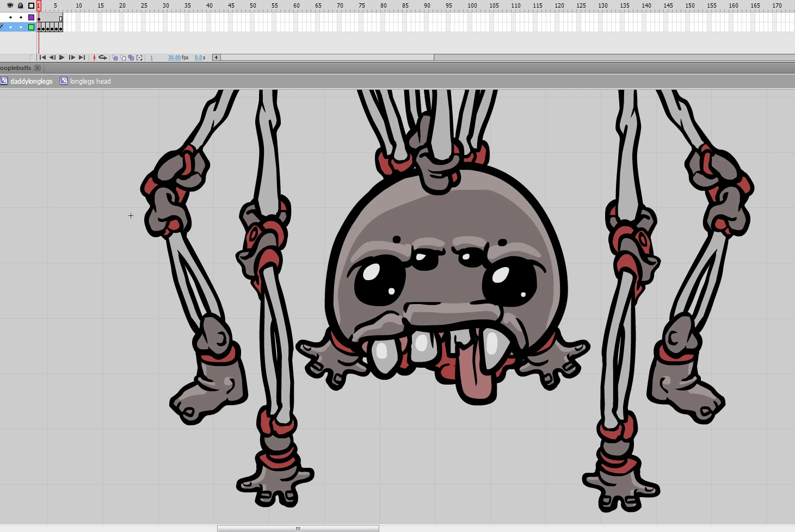The width and height of the screenshot is (795, 532).
Task: Go to first frame in timeline
Action: [42, 58]
